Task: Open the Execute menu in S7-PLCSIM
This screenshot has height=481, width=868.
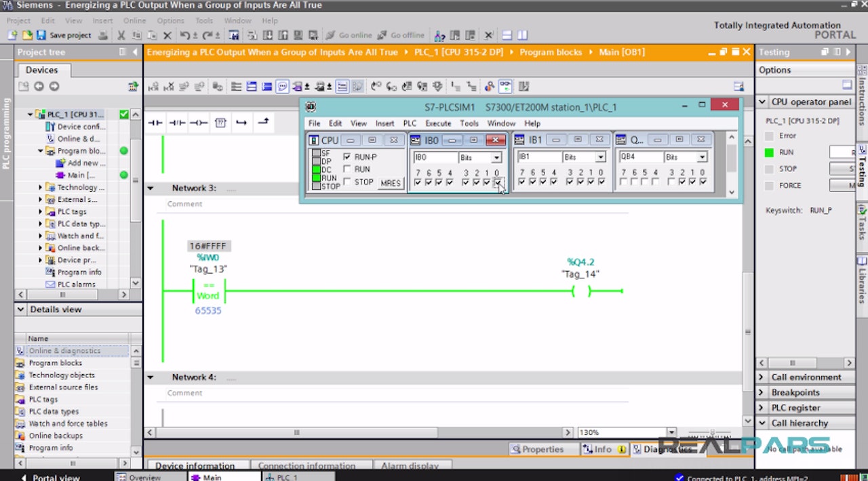Action: (438, 123)
